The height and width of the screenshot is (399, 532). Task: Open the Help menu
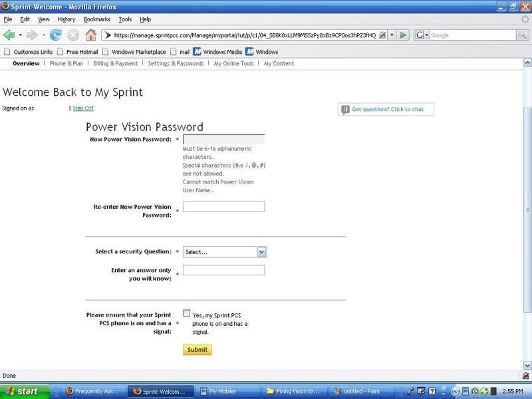146,19
